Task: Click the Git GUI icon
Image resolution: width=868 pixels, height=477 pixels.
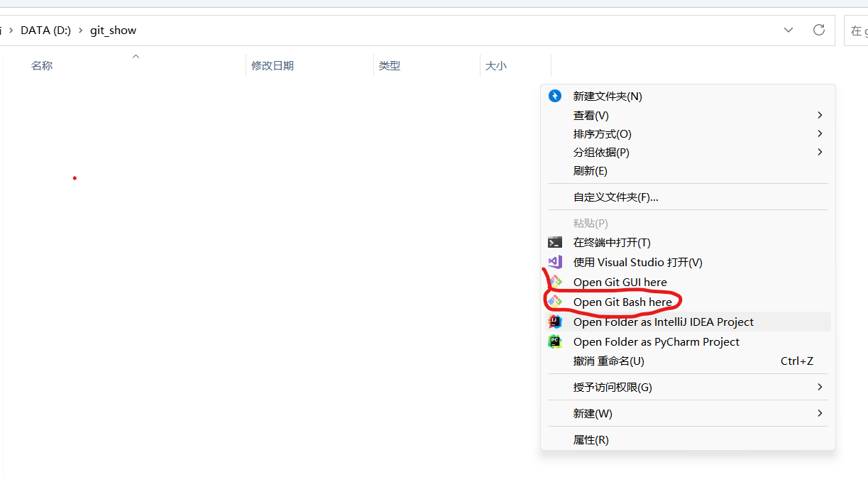Action: (555, 282)
